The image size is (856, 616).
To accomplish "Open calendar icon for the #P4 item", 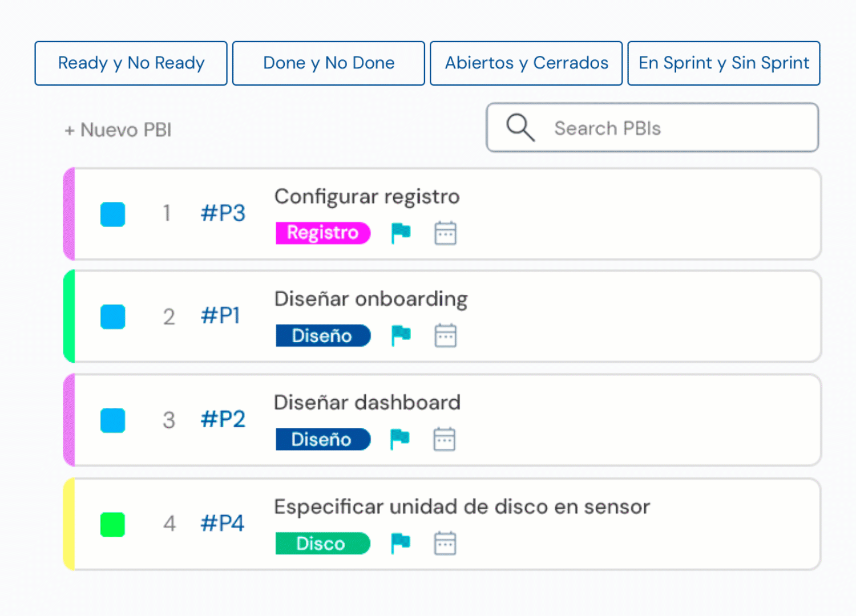I will (445, 543).
